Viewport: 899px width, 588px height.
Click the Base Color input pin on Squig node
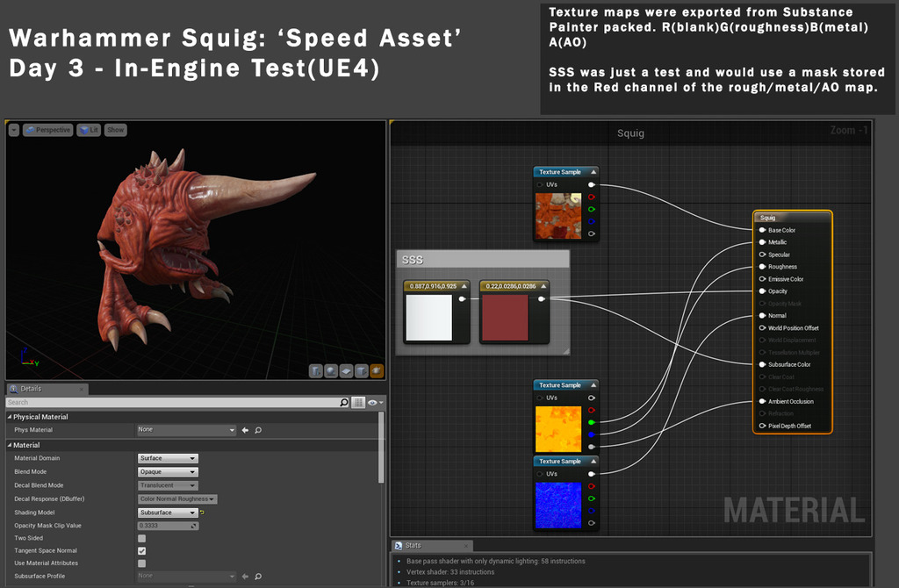coord(763,230)
